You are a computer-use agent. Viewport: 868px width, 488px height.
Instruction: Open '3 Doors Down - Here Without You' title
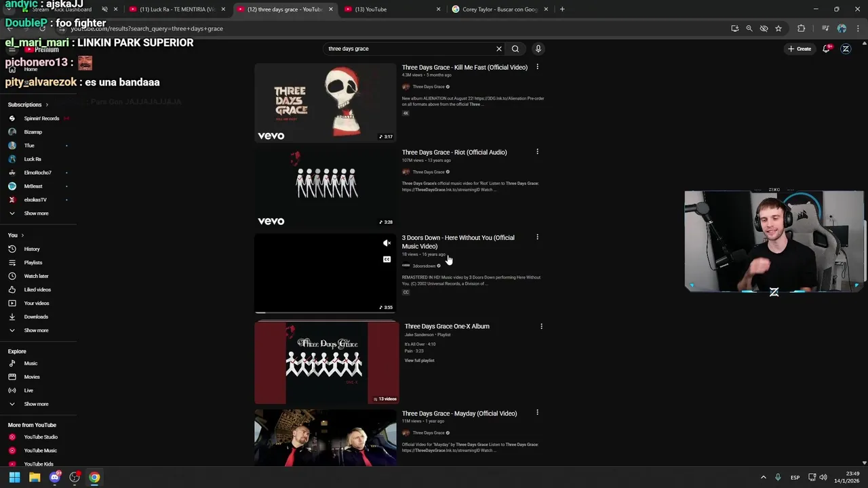point(458,242)
